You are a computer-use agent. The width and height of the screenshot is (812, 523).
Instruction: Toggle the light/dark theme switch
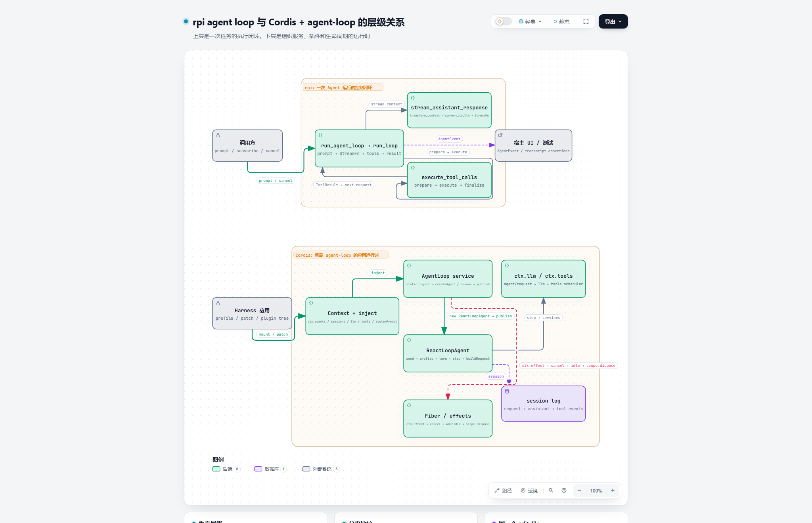504,21
